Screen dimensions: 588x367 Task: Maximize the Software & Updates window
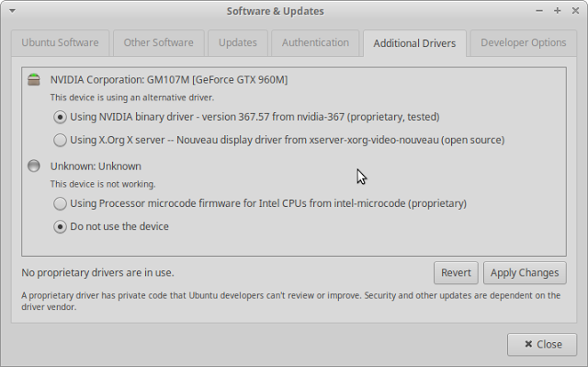[558, 11]
